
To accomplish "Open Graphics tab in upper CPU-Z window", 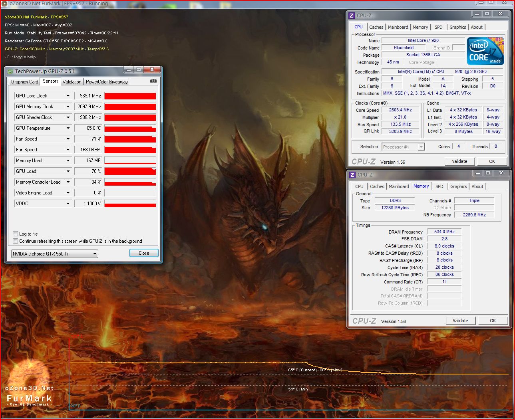I will coord(458,27).
